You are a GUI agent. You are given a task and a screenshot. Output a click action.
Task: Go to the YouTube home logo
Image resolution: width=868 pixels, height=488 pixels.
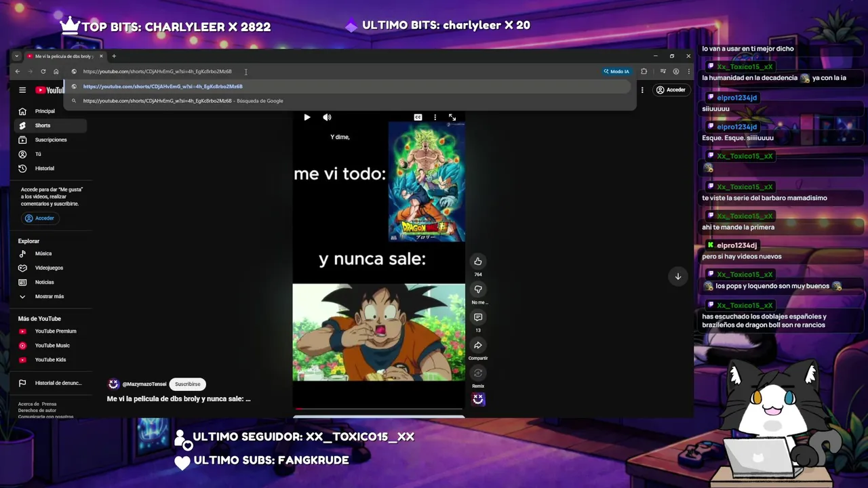click(x=50, y=90)
